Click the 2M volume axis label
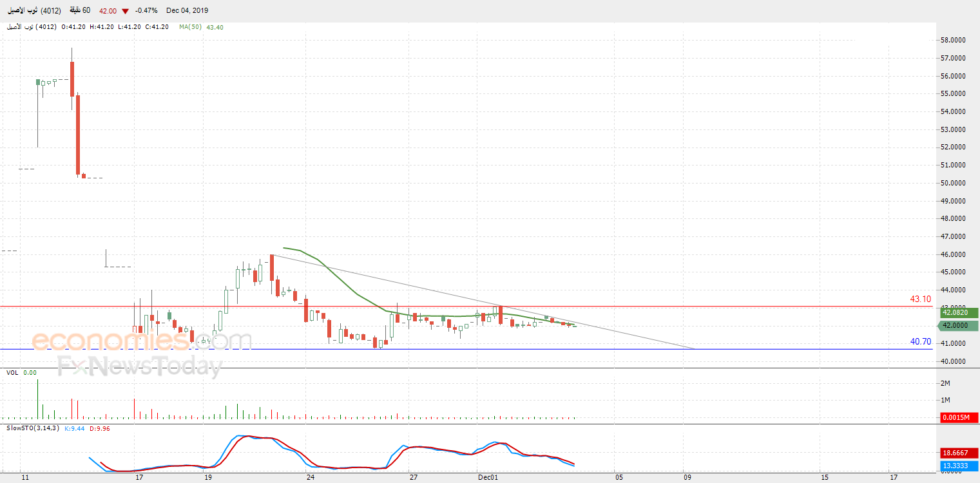Screen dimensions: 980x483 pyautogui.click(x=946, y=383)
